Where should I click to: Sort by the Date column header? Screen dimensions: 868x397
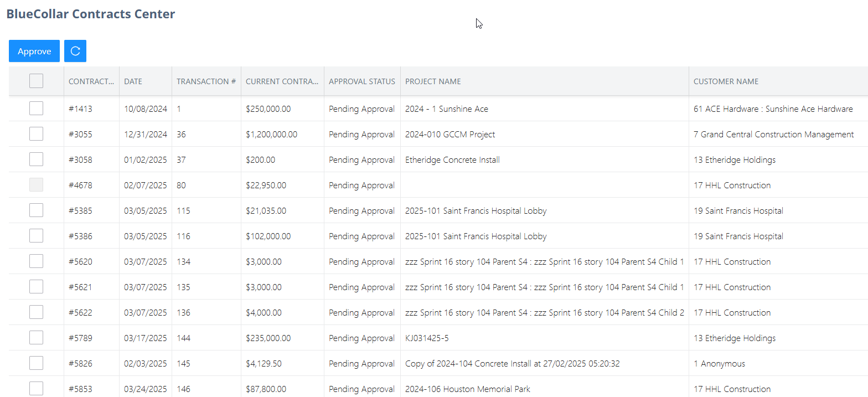tap(133, 81)
